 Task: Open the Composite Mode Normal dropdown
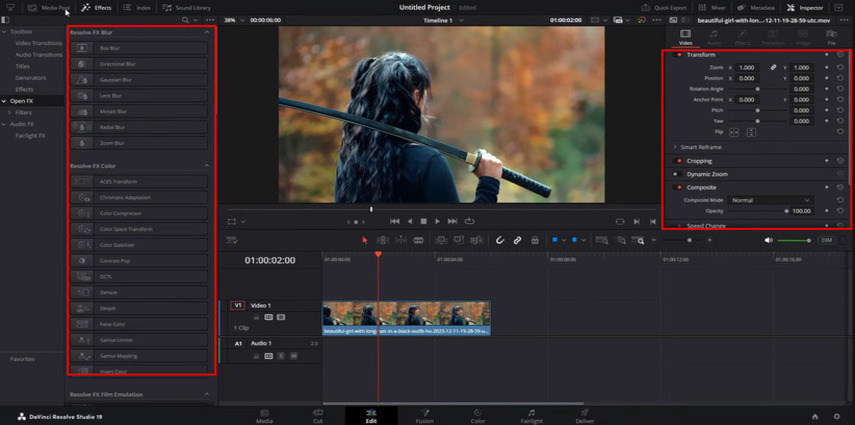click(x=770, y=200)
